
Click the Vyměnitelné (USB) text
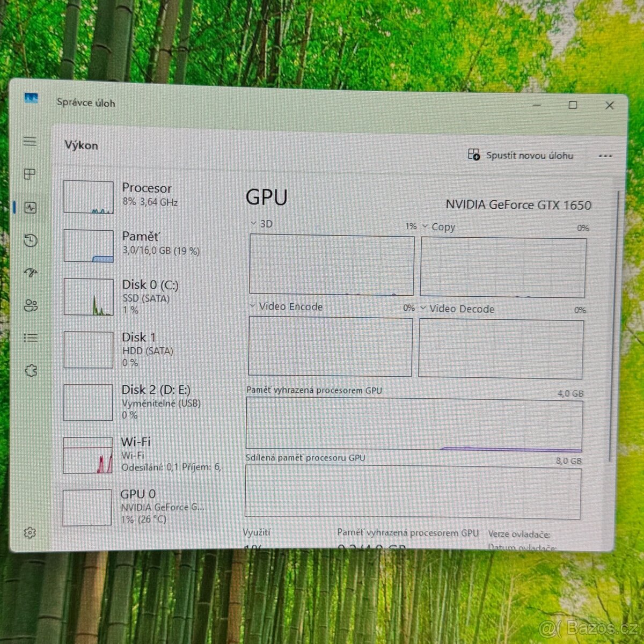click(161, 403)
